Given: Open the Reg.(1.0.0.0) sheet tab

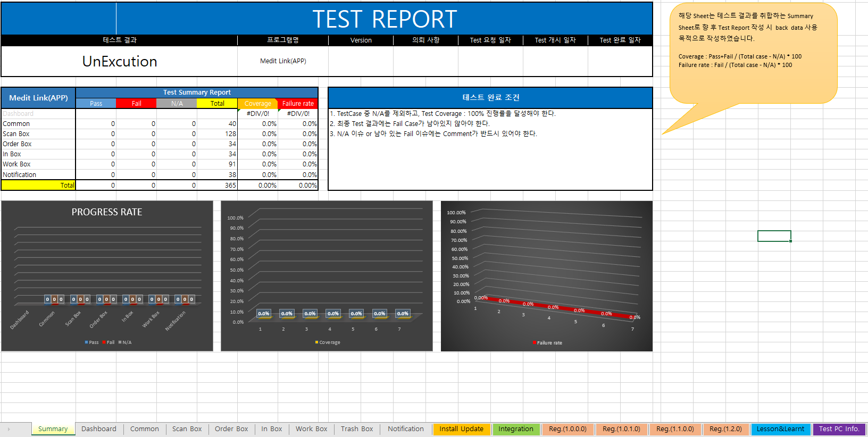Looking at the screenshot, I should coord(567,429).
